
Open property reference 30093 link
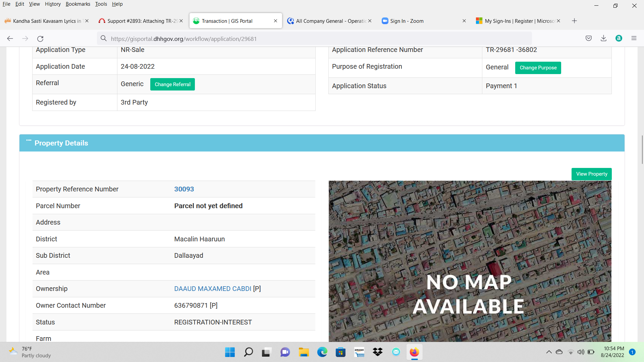pos(184,189)
